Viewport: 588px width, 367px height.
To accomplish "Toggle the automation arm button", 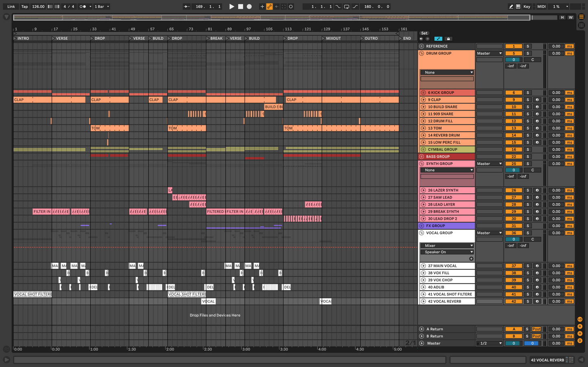I will click(x=269, y=7).
